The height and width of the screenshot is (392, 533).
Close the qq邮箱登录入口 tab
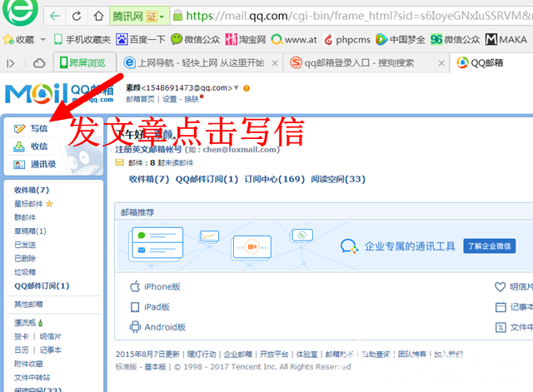[441, 63]
